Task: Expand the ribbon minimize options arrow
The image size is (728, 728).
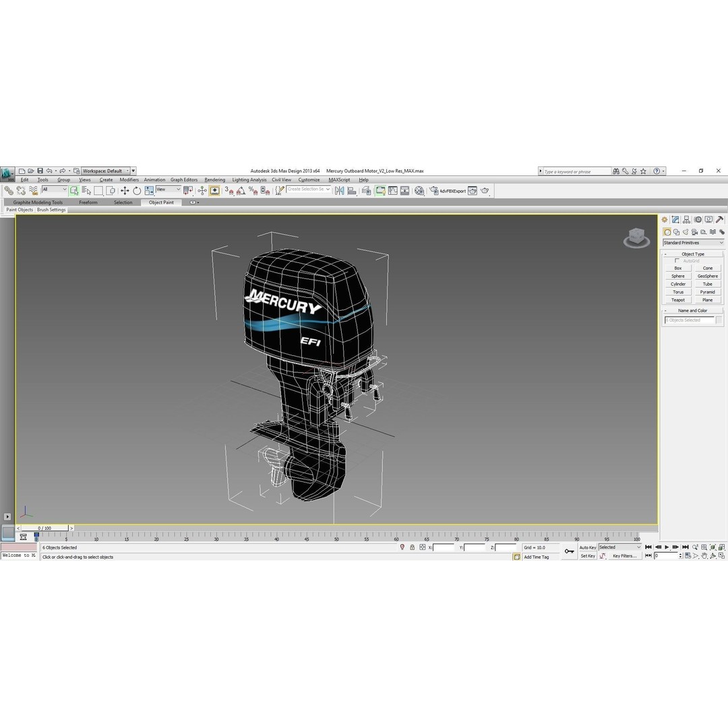Action: click(x=195, y=202)
